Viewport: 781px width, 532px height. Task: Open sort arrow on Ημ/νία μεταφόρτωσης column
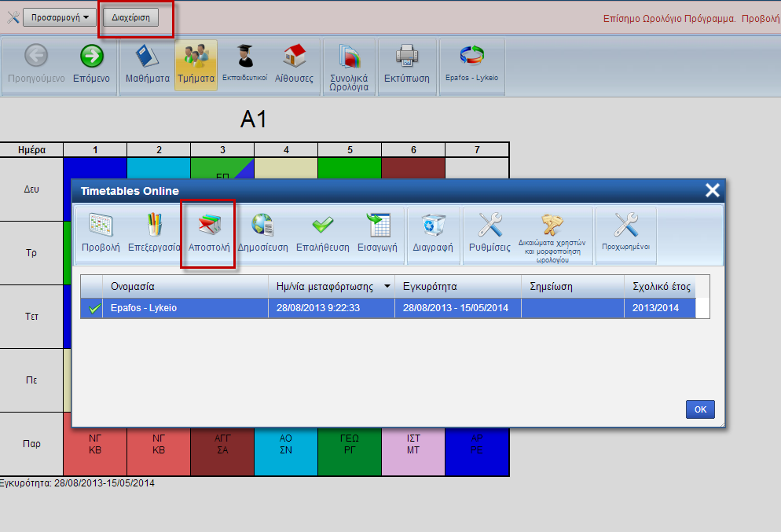[x=387, y=286]
